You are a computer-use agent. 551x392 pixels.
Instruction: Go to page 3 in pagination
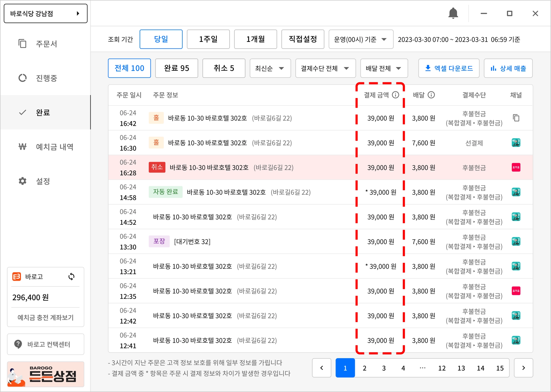click(384, 368)
